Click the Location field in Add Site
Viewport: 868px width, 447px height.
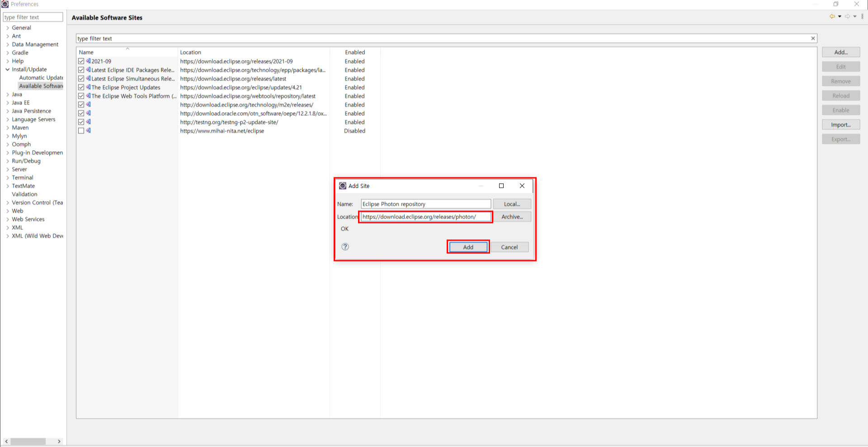[426, 217]
